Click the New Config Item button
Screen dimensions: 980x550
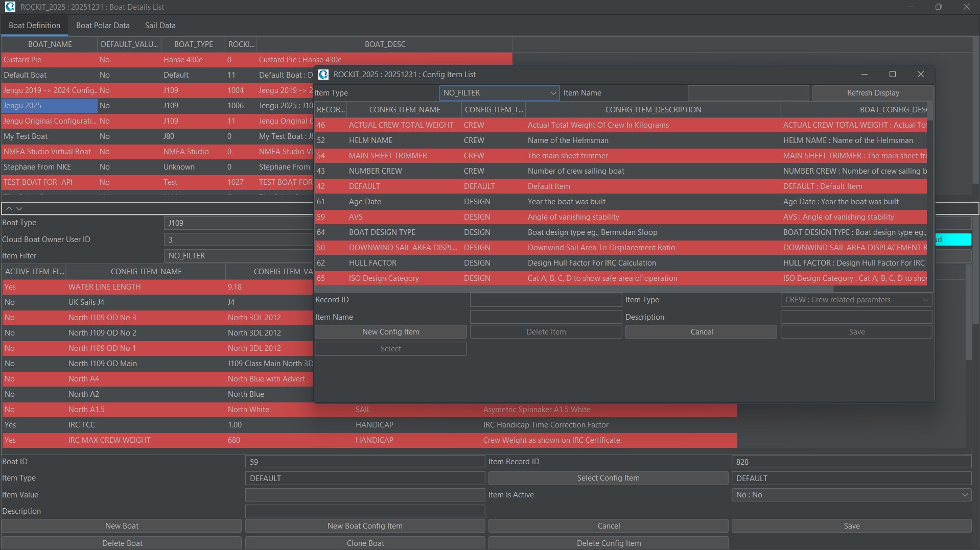(390, 332)
